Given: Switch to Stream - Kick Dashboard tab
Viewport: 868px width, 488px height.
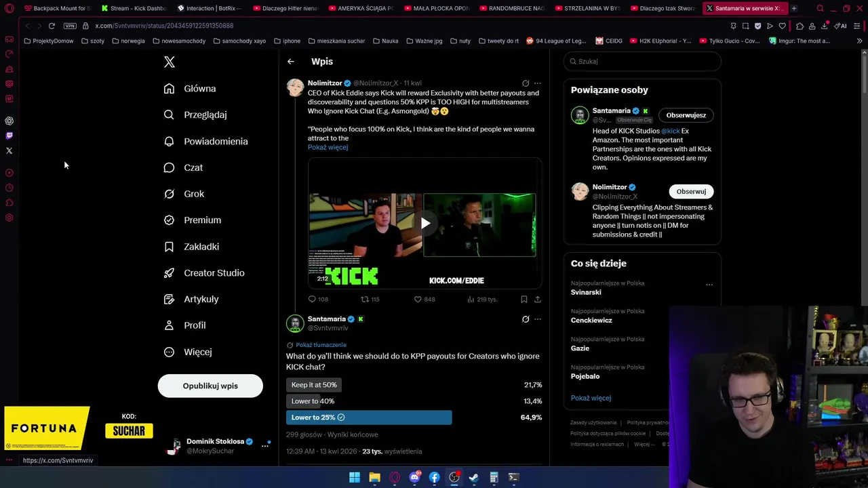Looking at the screenshot, I should [133, 8].
